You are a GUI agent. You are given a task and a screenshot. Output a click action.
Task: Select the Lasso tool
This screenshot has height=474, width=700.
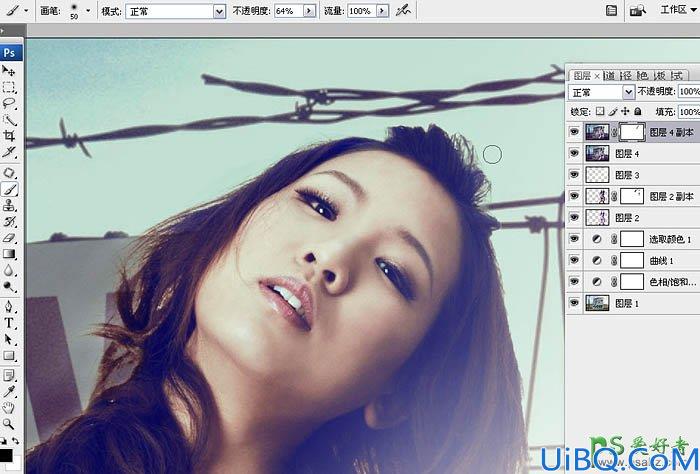(x=8, y=104)
